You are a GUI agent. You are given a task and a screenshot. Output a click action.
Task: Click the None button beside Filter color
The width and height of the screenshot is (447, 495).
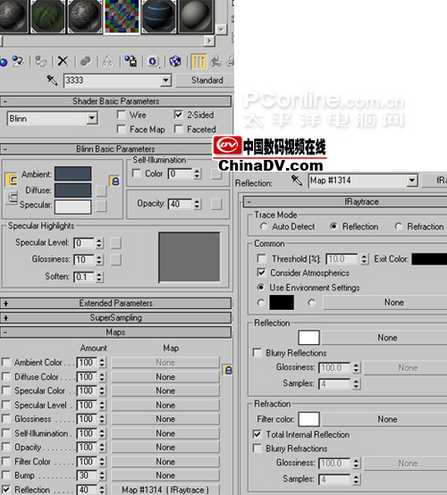(384, 419)
